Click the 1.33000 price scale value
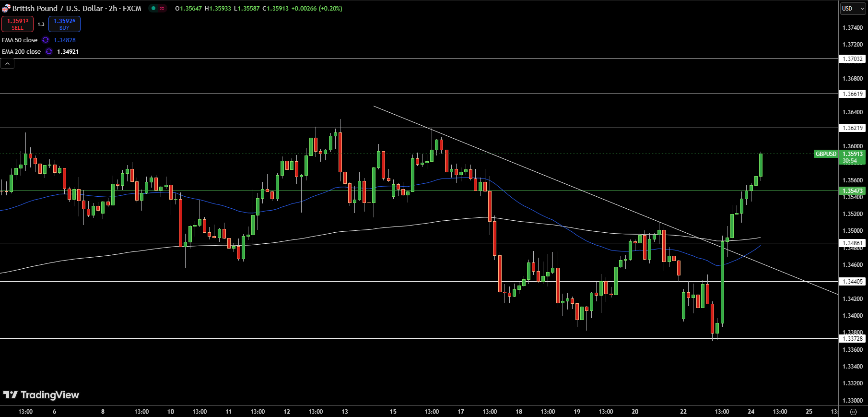The image size is (868, 417). click(853, 401)
